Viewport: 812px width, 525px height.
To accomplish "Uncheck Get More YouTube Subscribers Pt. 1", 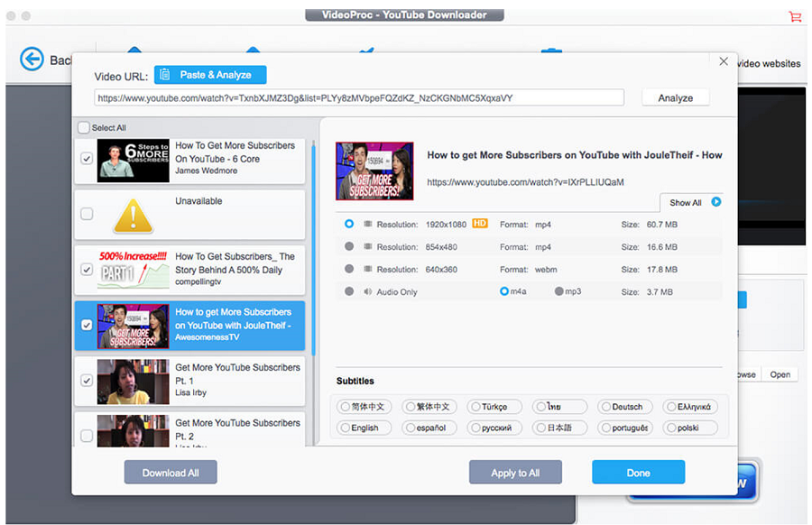I will click(87, 381).
